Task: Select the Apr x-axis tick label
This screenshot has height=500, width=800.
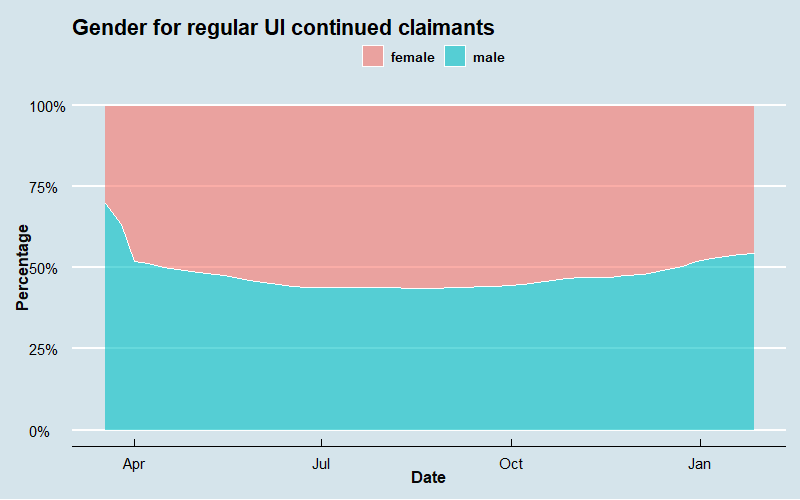Action: pos(134,463)
